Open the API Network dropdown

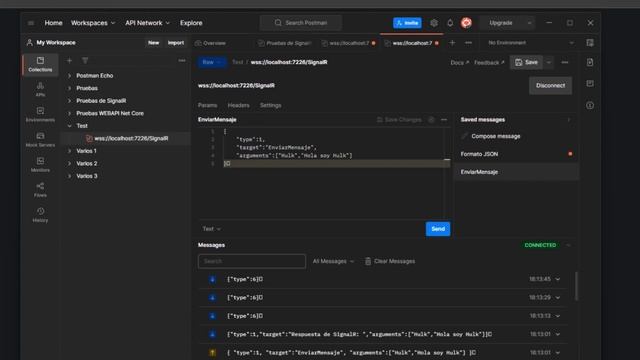[147, 23]
